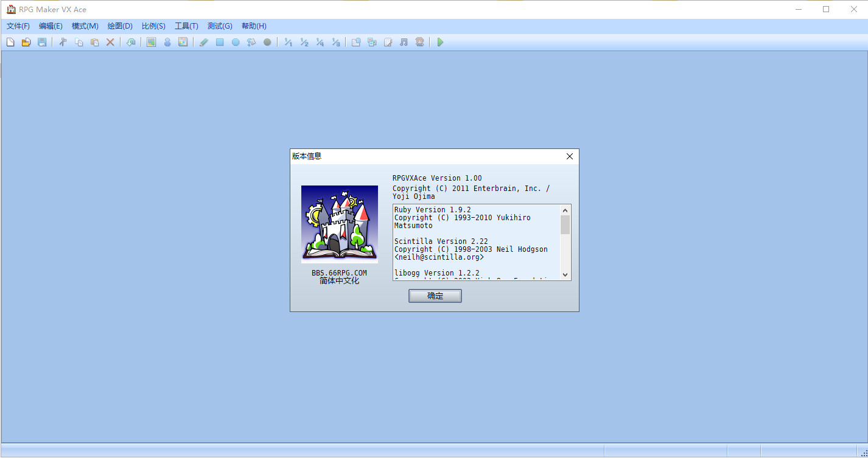Click the 'Scintilla Version 2.22' line
The height and width of the screenshot is (458, 868).
pos(441,241)
